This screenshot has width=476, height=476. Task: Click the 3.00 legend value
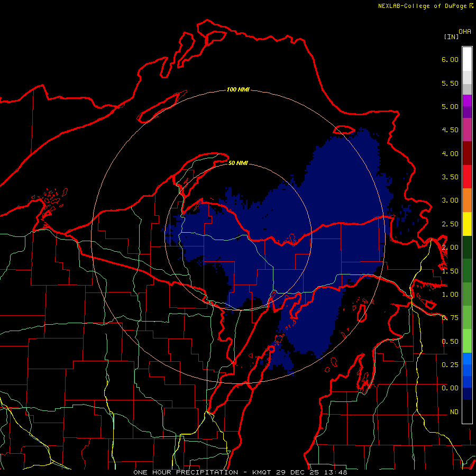pos(450,200)
